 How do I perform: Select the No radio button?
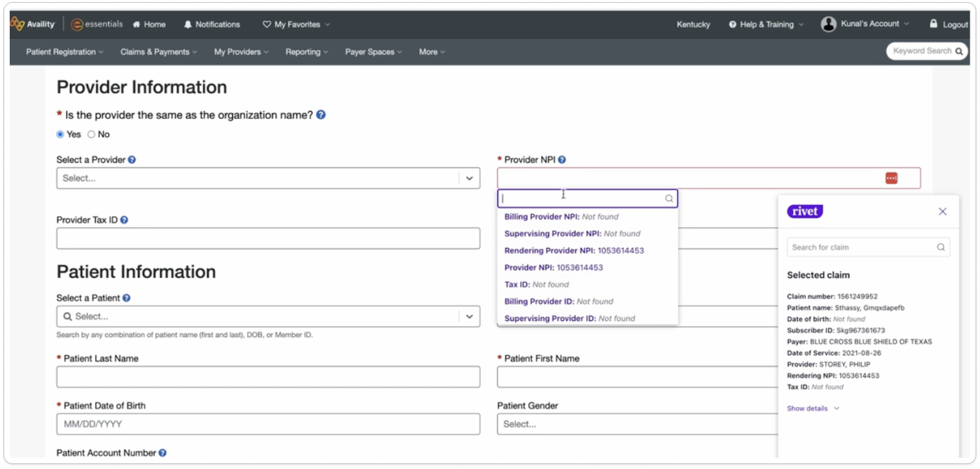pyautogui.click(x=92, y=135)
